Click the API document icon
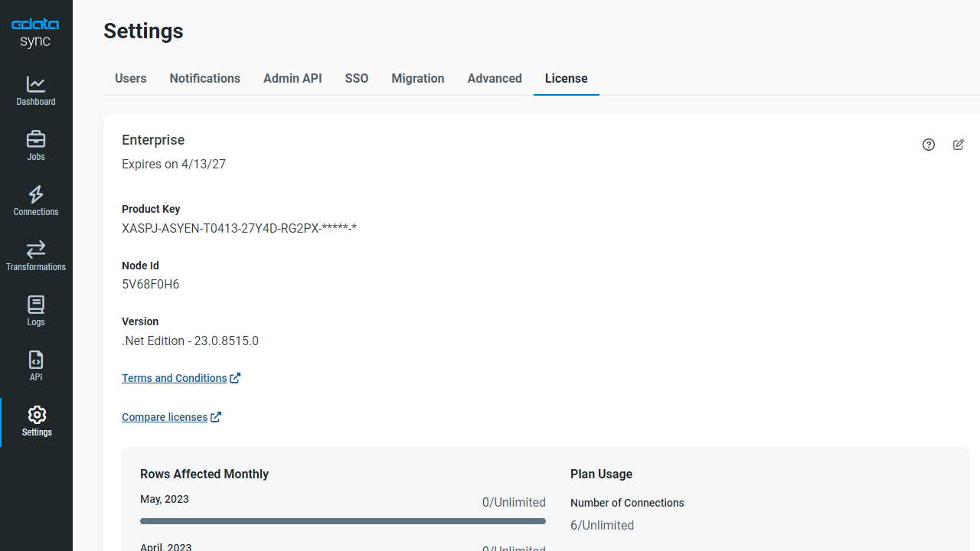The width and height of the screenshot is (980, 551). [36, 360]
